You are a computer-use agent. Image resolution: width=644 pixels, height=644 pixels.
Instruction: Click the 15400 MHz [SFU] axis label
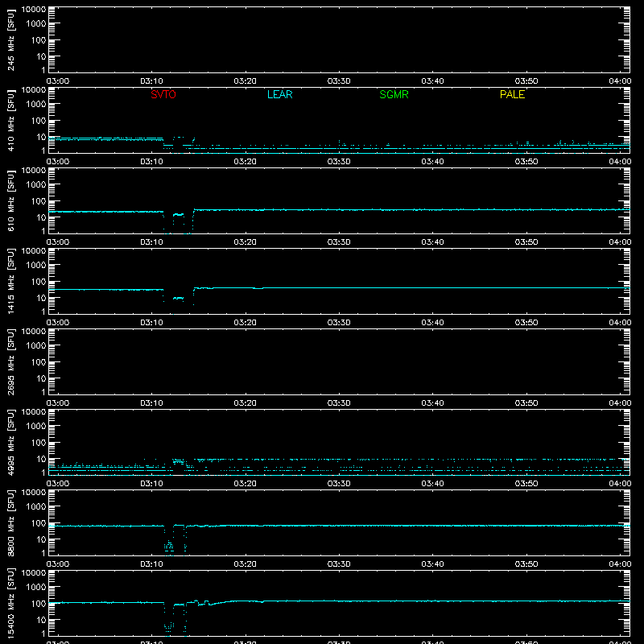[x=10, y=604]
